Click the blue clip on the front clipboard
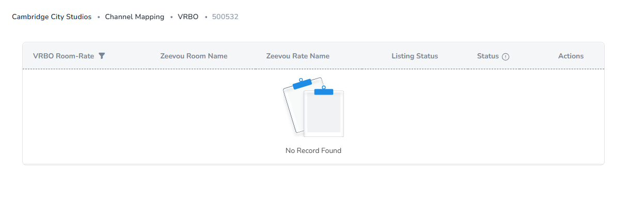Viewport: 644px width, 200px height. tap(323, 91)
